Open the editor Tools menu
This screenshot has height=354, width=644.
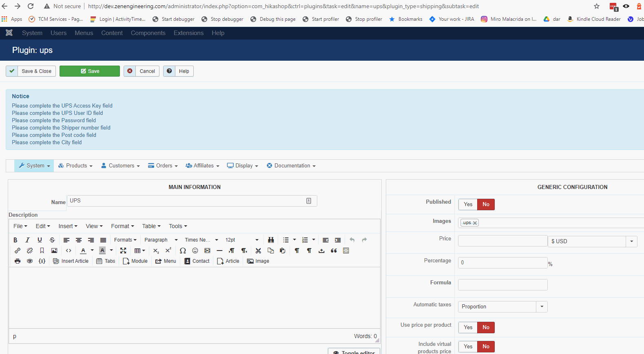[x=178, y=226]
